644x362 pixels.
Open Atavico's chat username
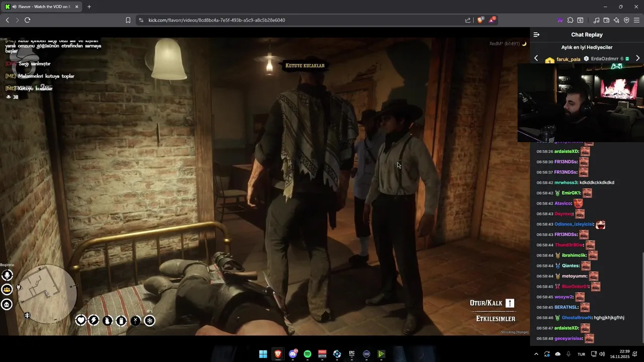pos(563,204)
